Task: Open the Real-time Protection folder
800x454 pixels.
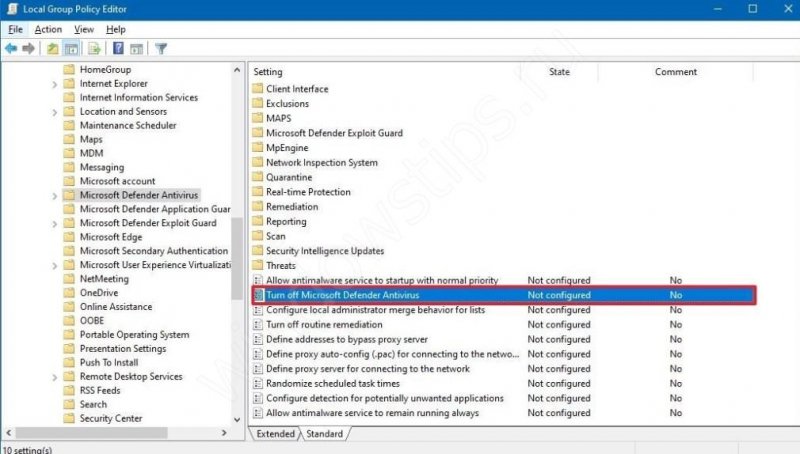Action: (308, 192)
